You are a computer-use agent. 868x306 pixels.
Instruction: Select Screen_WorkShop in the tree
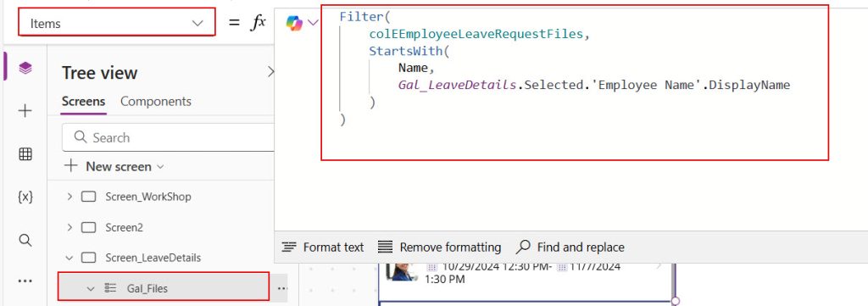point(148,197)
